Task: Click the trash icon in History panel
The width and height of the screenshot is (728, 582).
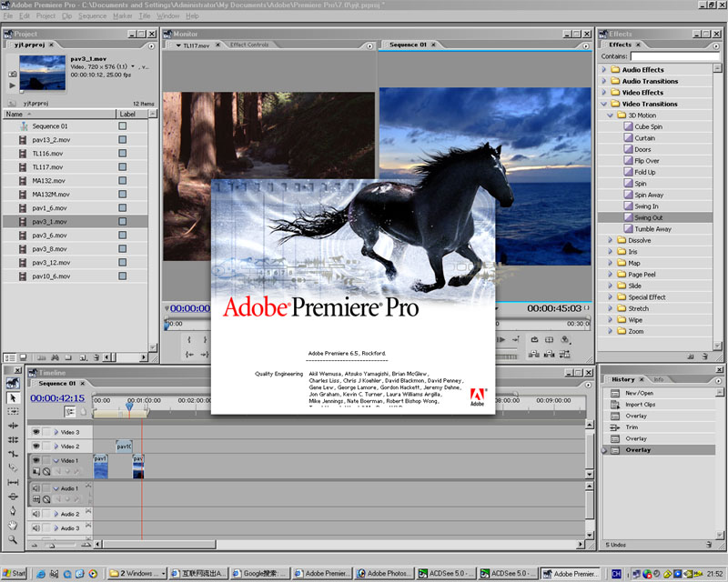Action: [x=709, y=545]
